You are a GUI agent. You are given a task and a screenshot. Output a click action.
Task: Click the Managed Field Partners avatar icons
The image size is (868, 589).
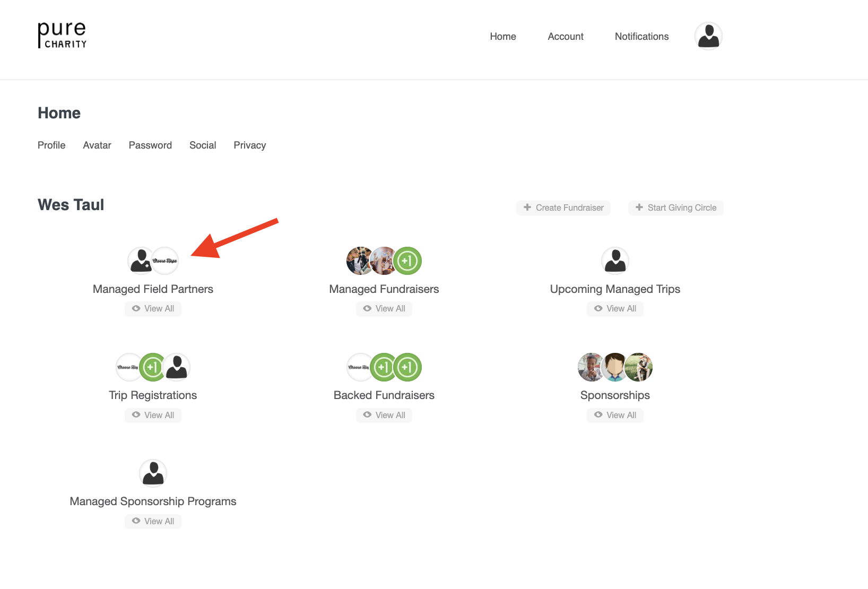pos(153,261)
